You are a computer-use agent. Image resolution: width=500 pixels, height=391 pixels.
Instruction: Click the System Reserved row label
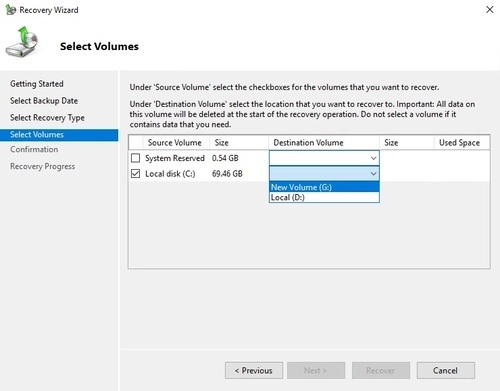point(175,158)
